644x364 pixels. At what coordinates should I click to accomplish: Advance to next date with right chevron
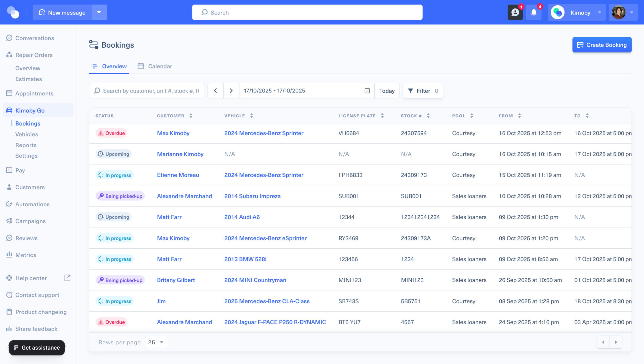point(231,91)
